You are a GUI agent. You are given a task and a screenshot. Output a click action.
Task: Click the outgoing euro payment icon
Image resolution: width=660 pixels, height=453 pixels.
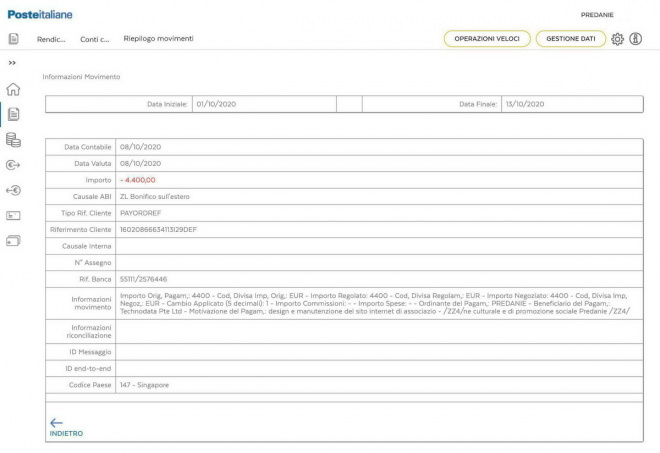[x=14, y=165]
